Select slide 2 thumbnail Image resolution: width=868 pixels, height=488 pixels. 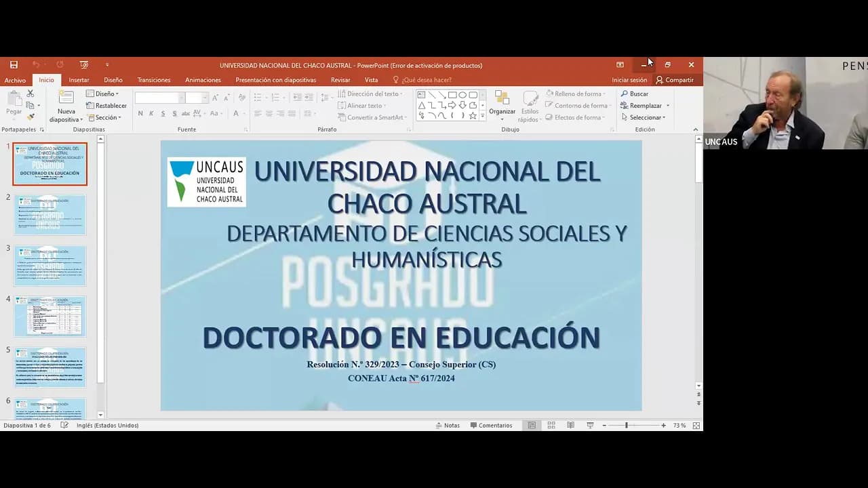pos(50,214)
